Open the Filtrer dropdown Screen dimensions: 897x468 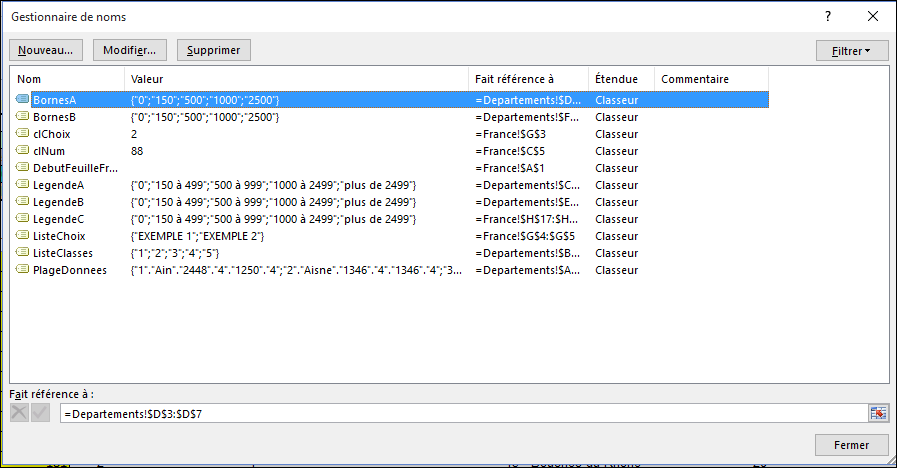click(852, 51)
